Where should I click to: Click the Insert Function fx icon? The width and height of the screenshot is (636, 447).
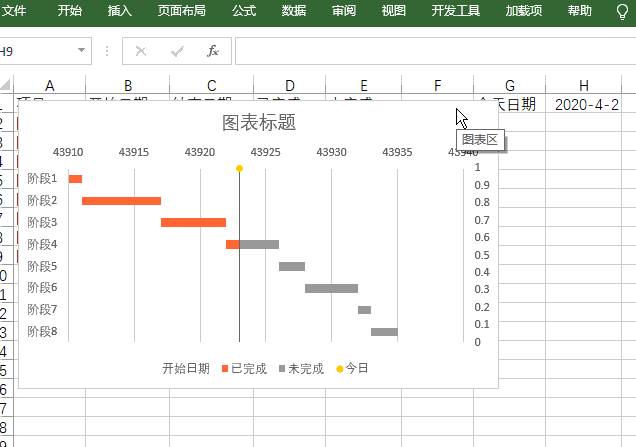[212, 51]
